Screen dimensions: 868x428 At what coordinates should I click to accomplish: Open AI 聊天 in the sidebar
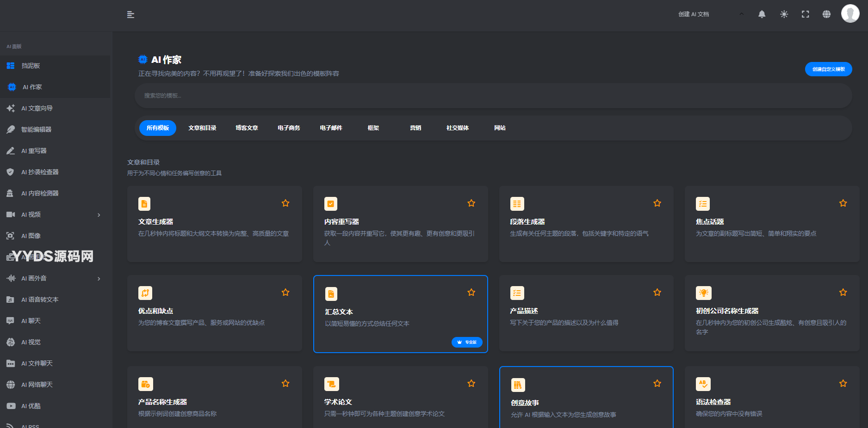coord(31,321)
